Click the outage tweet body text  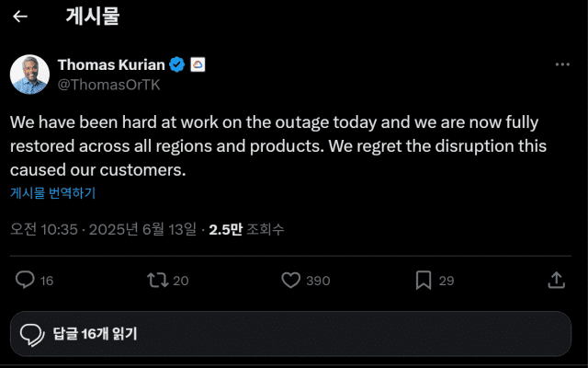tap(276, 145)
